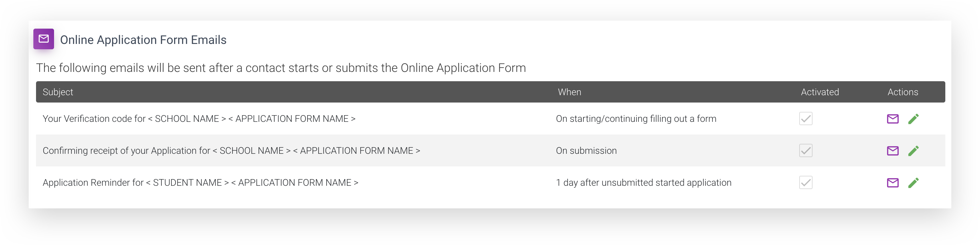Click the purple envelope icon beside the title

coord(43,39)
